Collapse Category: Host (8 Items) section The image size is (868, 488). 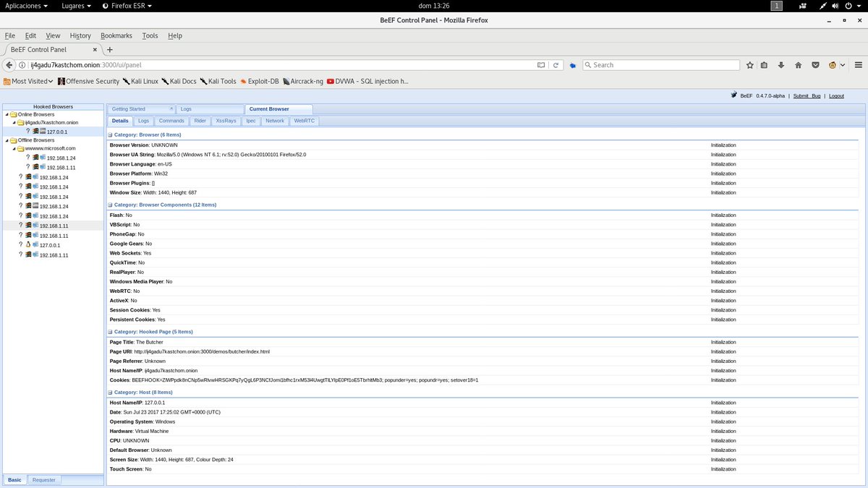tap(111, 393)
